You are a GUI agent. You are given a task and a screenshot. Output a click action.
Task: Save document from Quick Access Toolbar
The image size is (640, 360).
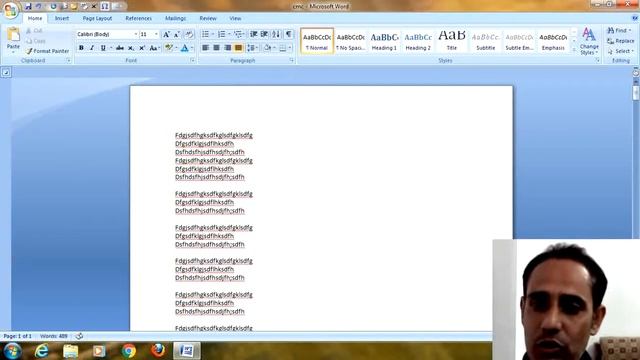click(x=28, y=7)
